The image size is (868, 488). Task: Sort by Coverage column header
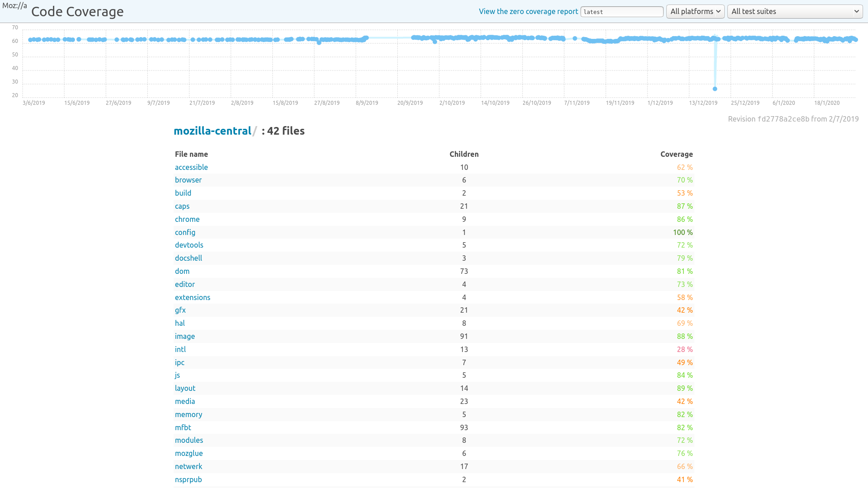[x=676, y=154]
